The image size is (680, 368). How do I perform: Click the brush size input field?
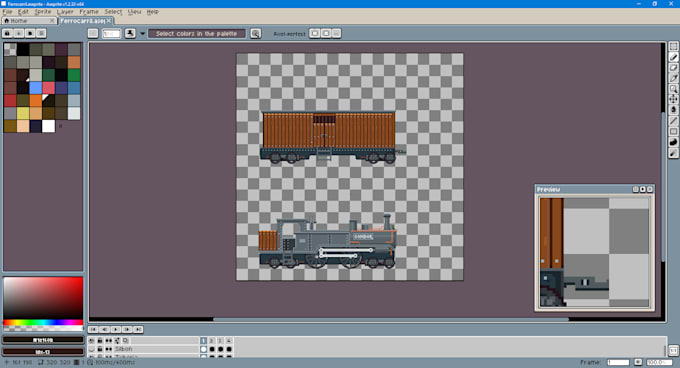pyautogui.click(x=111, y=33)
